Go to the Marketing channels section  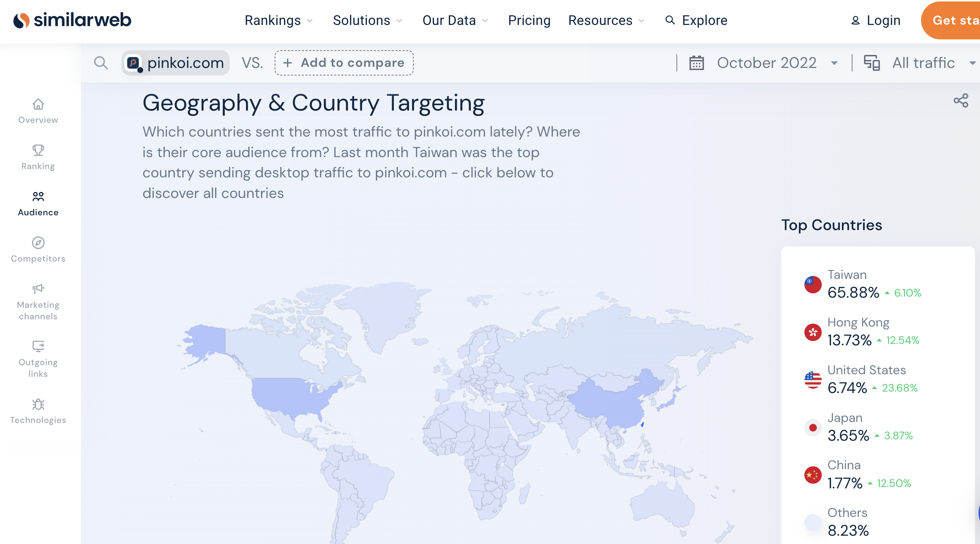38,302
